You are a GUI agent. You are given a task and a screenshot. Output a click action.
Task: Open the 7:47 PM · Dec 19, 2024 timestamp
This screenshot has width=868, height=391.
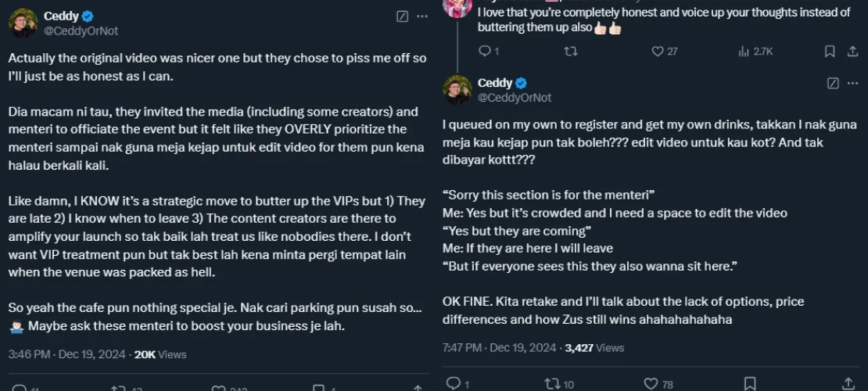[501, 347]
